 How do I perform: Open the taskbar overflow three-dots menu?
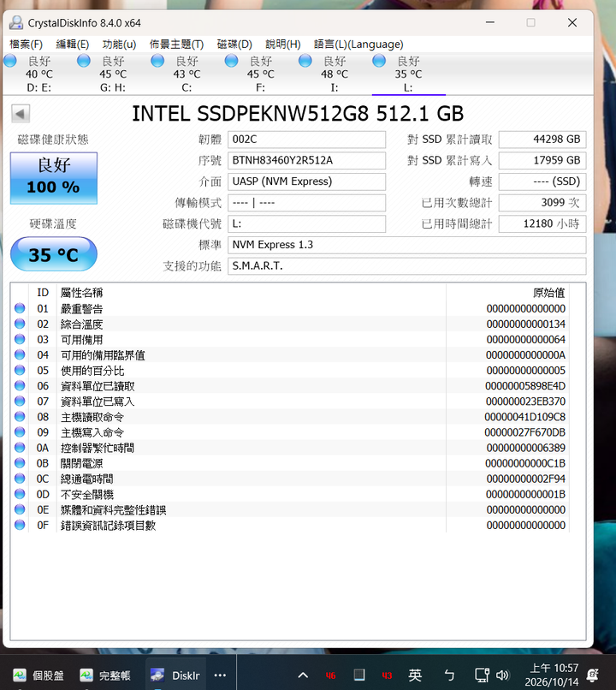tap(220, 675)
